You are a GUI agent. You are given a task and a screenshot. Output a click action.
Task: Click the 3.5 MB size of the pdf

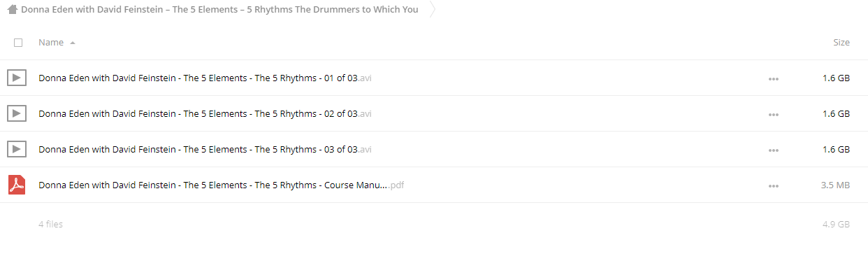pyautogui.click(x=835, y=185)
